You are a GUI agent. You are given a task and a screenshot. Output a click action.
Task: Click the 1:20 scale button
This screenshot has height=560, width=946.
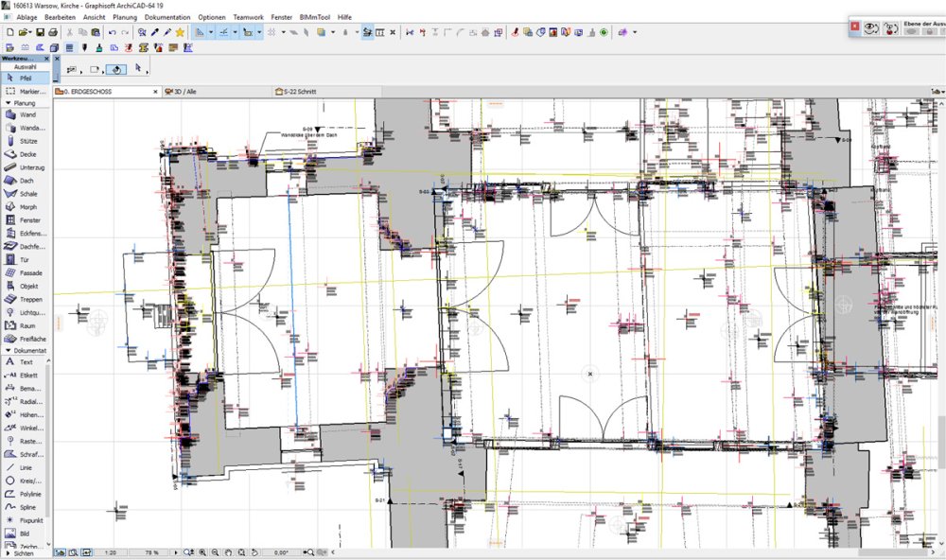coord(111,551)
